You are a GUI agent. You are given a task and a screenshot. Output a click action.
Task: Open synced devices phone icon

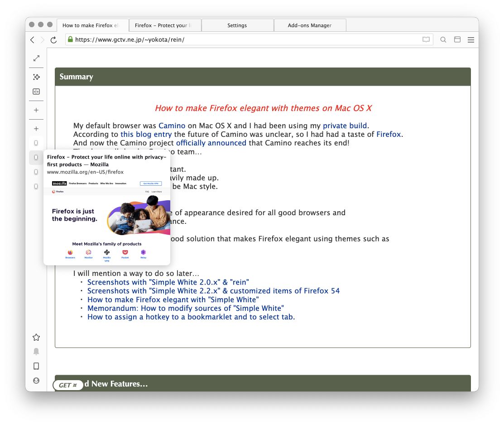[36, 366]
